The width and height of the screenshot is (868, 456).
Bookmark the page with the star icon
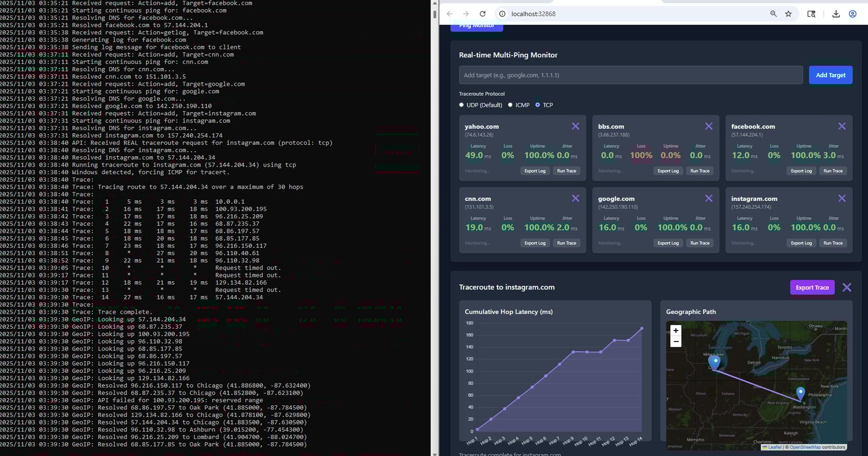788,13
